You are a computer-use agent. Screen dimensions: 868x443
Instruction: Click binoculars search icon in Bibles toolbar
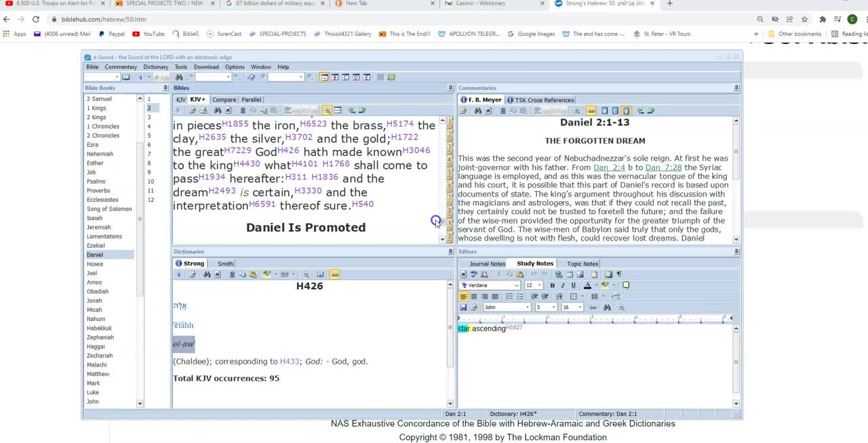[218, 110]
